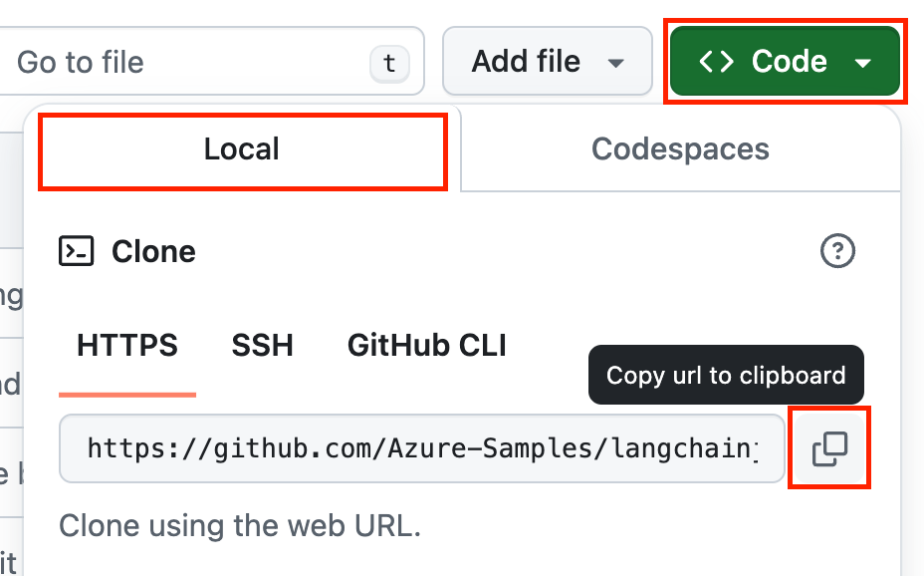The width and height of the screenshot is (924, 576).
Task: Click the code brackets icon on Code button
Action: 715,61
